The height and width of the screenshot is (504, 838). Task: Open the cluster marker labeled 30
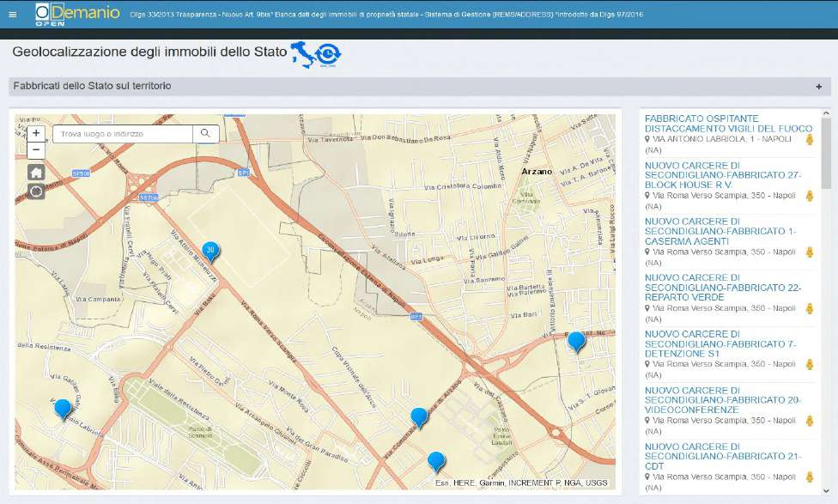(210, 250)
